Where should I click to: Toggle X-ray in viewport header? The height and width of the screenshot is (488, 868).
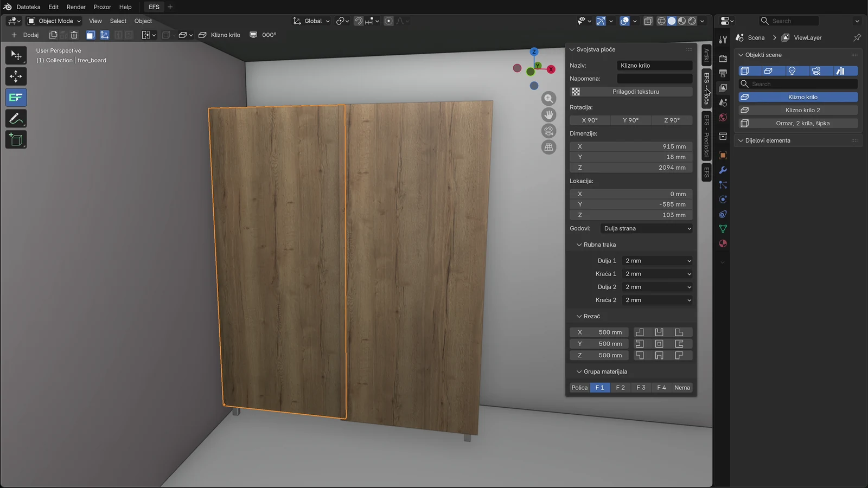click(x=648, y=21)
